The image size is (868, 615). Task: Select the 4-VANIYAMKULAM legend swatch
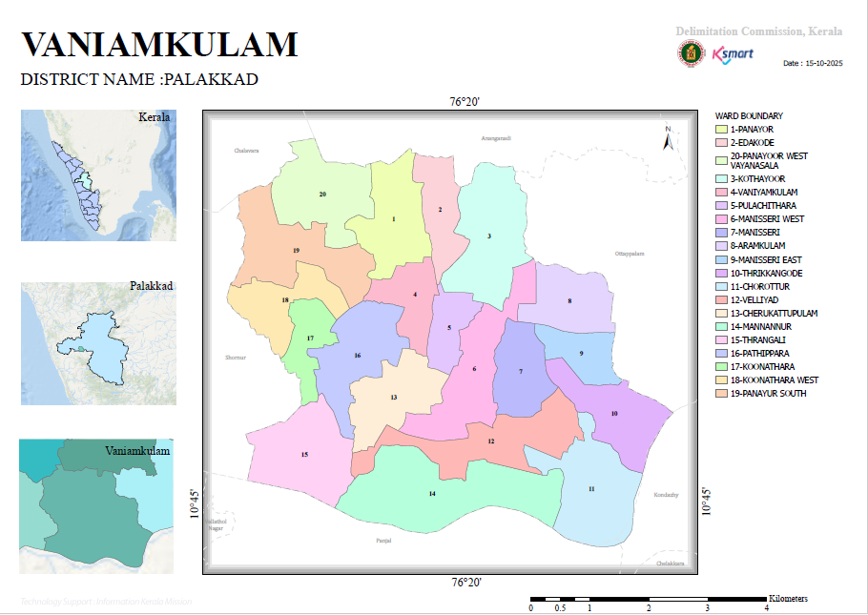point(721,192)
